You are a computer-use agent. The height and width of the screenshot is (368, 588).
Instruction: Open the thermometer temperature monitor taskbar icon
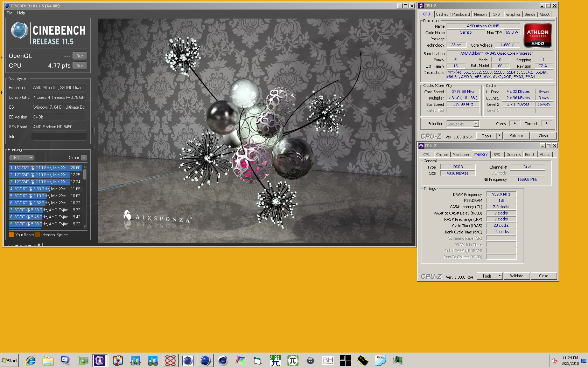click(x=118, y=360)
